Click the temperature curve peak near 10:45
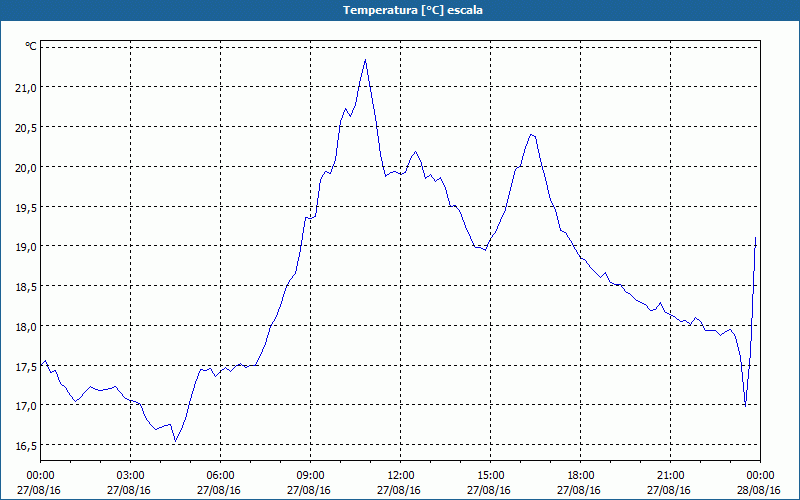800x500 pixels. click(x=365, y=60)
